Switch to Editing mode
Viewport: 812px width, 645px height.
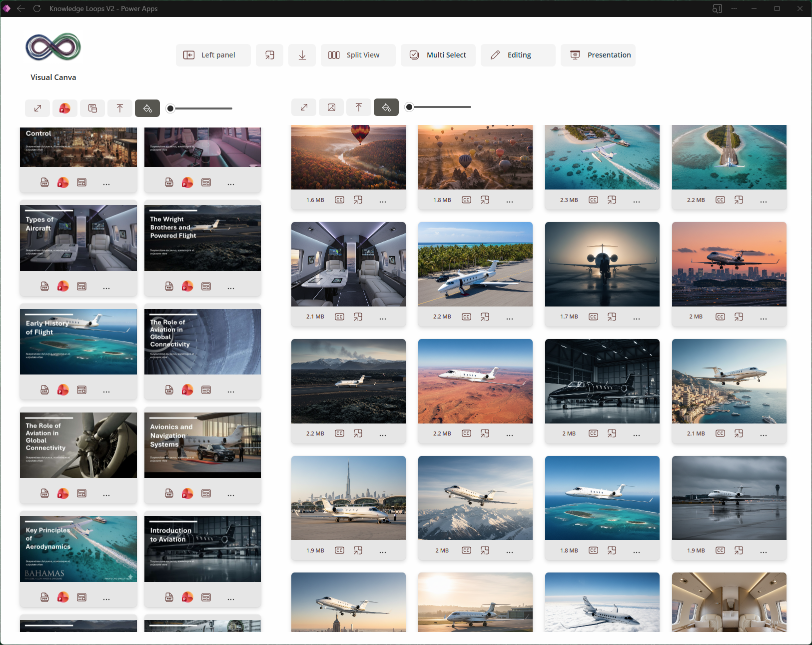point(518,55)
